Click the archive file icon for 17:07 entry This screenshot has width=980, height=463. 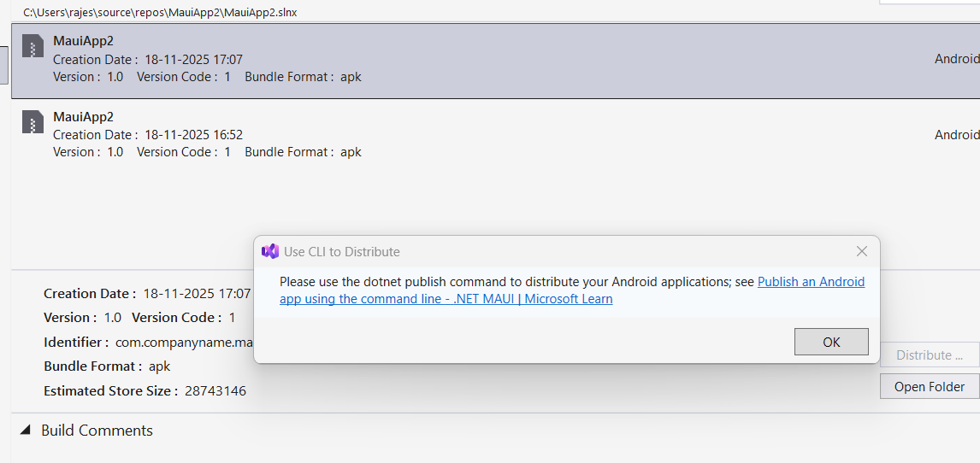(x=32, y=45)
